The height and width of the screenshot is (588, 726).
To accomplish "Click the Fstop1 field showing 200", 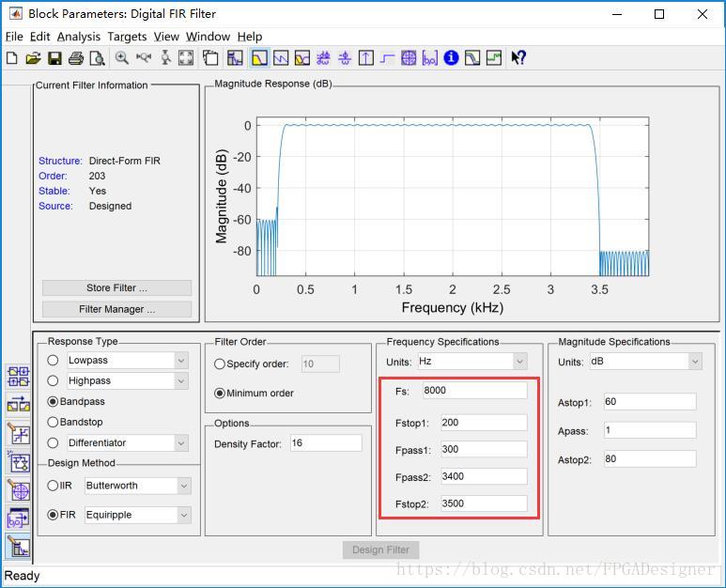I will click(484, 423).
